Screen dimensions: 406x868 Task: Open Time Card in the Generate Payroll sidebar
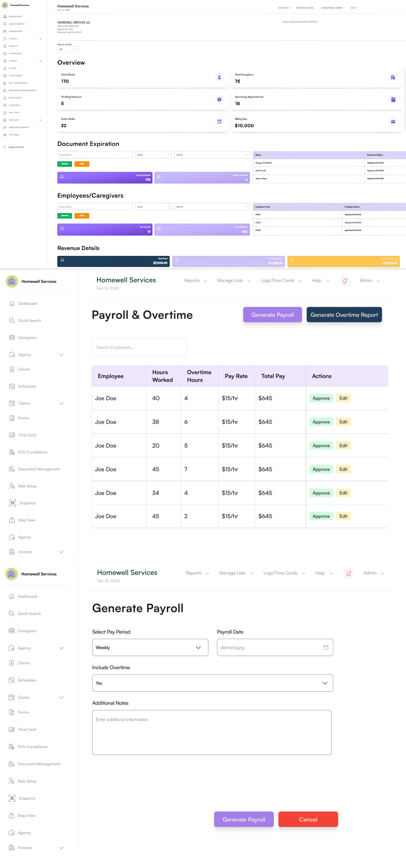click(22, 729)
